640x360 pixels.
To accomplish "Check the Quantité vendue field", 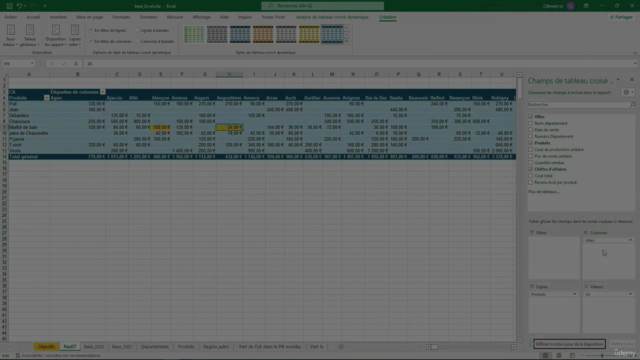I will [531, 162].
